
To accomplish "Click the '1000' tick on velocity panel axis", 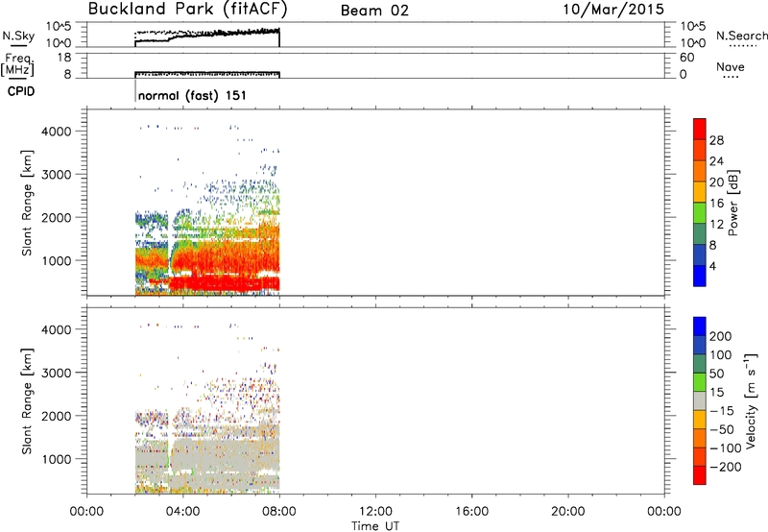I will coord(57,459).
